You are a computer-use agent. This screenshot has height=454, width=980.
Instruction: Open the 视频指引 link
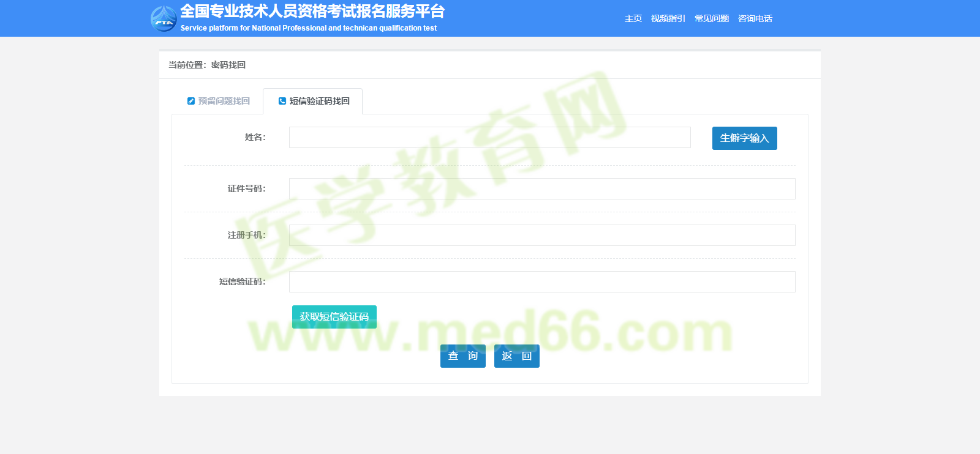coord(668,18)
